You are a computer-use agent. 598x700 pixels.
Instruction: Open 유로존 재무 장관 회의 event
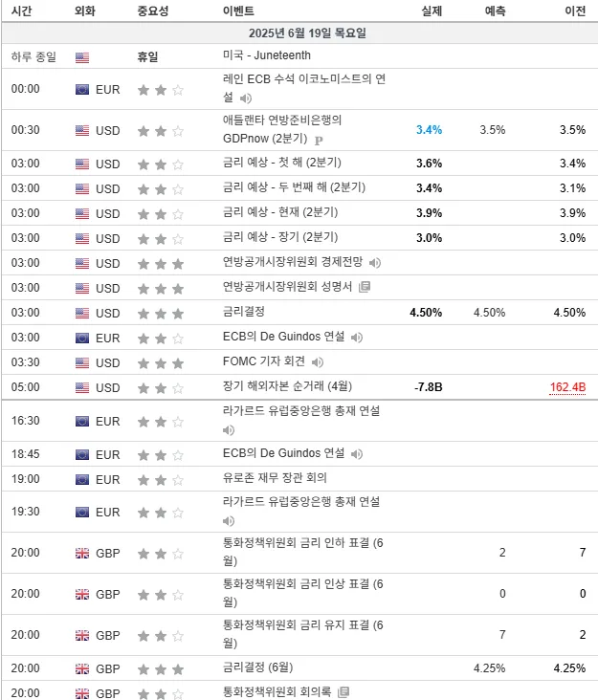(275, 478)
